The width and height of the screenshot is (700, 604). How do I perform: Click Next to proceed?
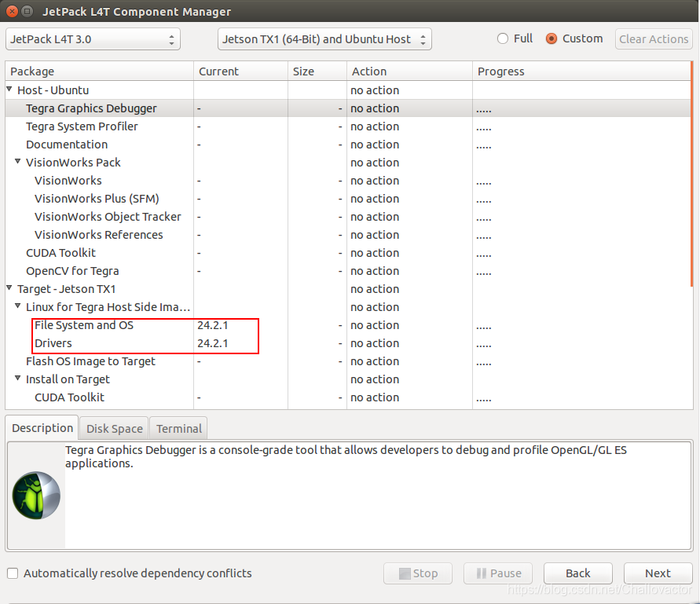click(658, 573)
